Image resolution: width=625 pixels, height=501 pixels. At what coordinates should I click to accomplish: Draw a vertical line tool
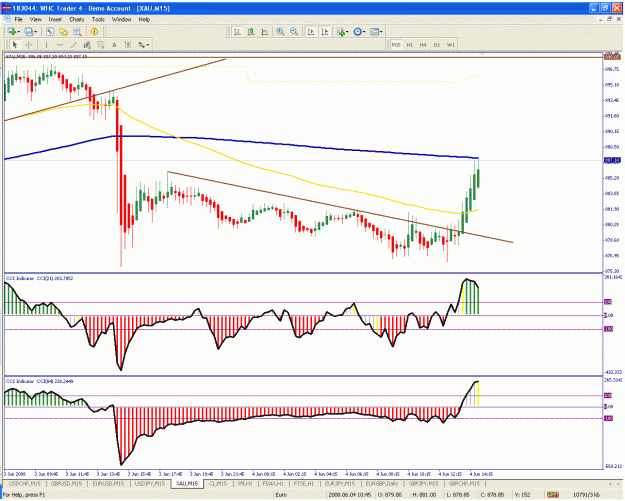(x=46, y=45)
